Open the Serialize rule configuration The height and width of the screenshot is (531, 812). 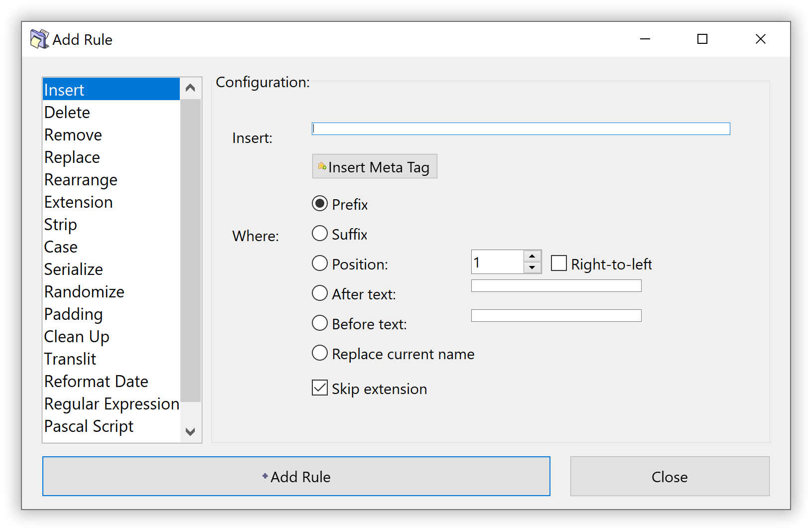tap(74, 269)
